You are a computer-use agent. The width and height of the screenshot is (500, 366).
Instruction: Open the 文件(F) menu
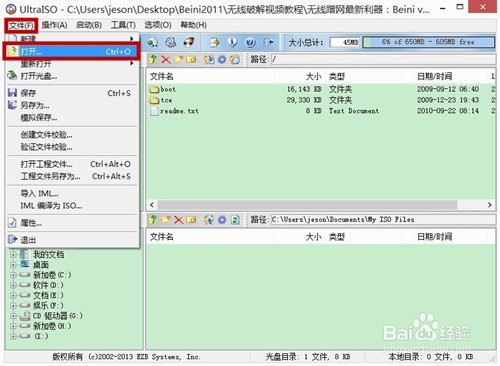pyautogui.click(x=21, y=25)
